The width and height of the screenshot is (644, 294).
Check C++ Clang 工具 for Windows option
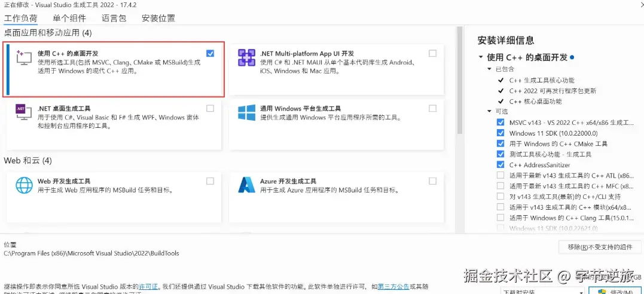(x=500, y=218)
